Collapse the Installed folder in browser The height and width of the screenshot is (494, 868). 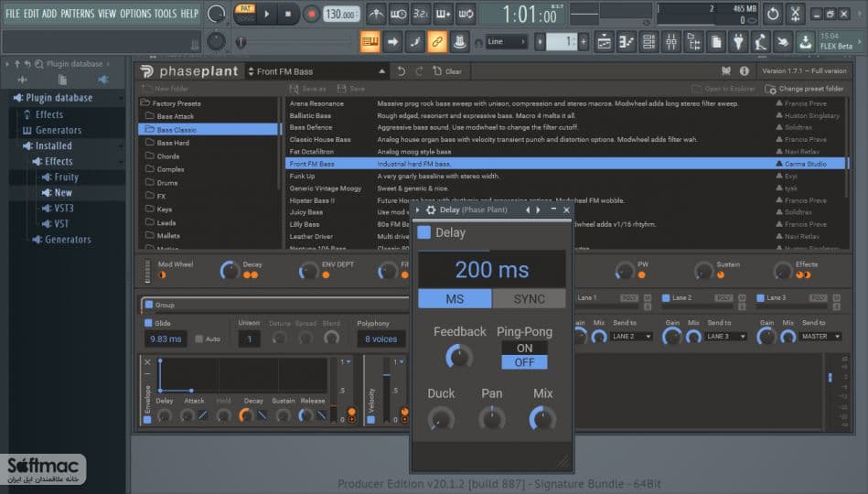pos(53,145)
